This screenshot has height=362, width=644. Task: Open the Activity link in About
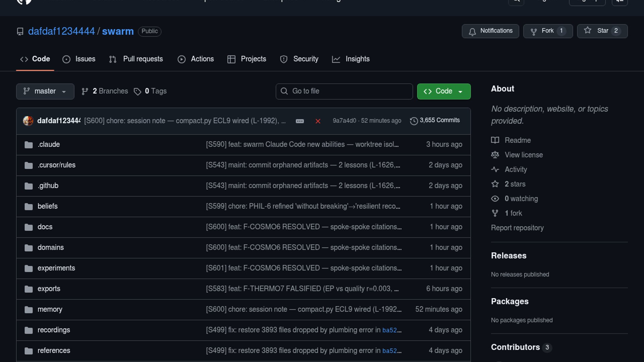[516, 169]
